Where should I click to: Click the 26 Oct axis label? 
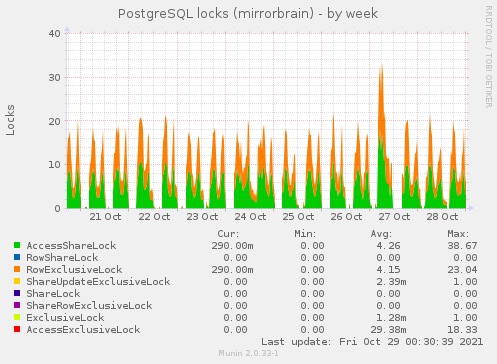coord(346,217)
